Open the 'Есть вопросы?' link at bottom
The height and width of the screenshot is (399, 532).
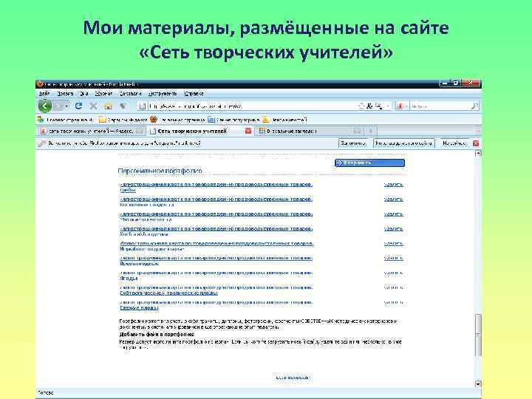[293, 378]
